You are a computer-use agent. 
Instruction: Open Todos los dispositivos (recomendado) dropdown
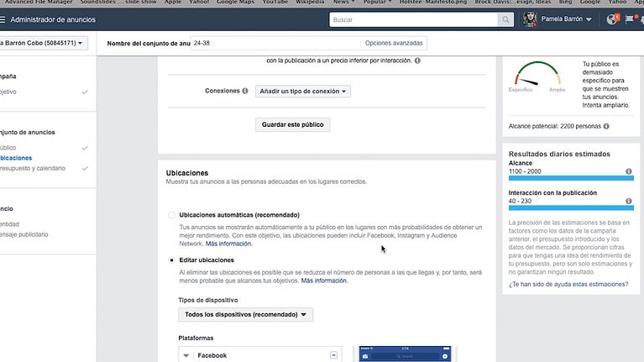(x=246, y=314)
